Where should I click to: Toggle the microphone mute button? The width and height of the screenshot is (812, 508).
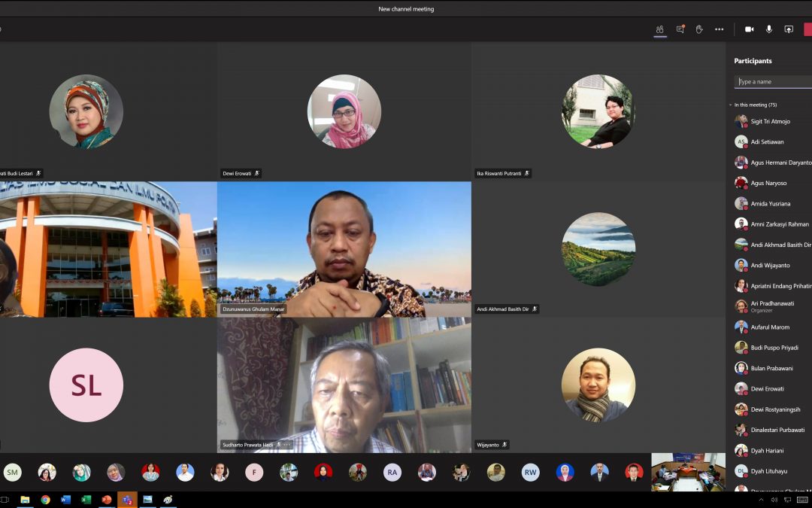(x=768, y=29)
